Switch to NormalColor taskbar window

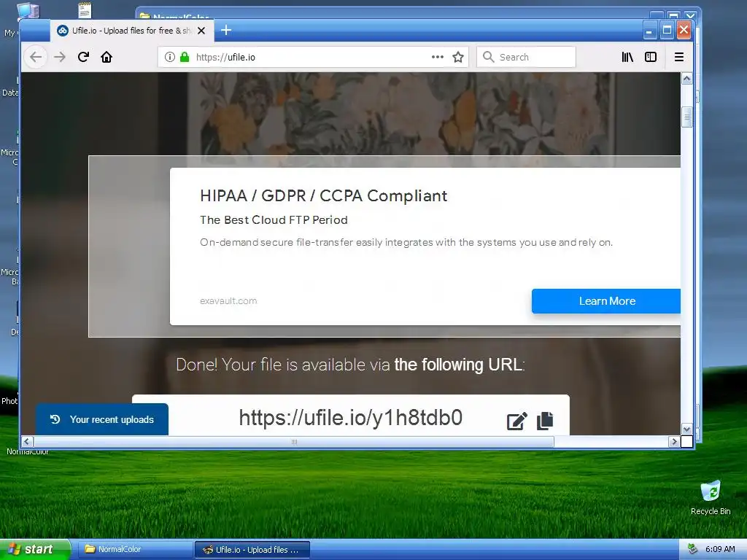pyautogui.click(x=135, y=550)
